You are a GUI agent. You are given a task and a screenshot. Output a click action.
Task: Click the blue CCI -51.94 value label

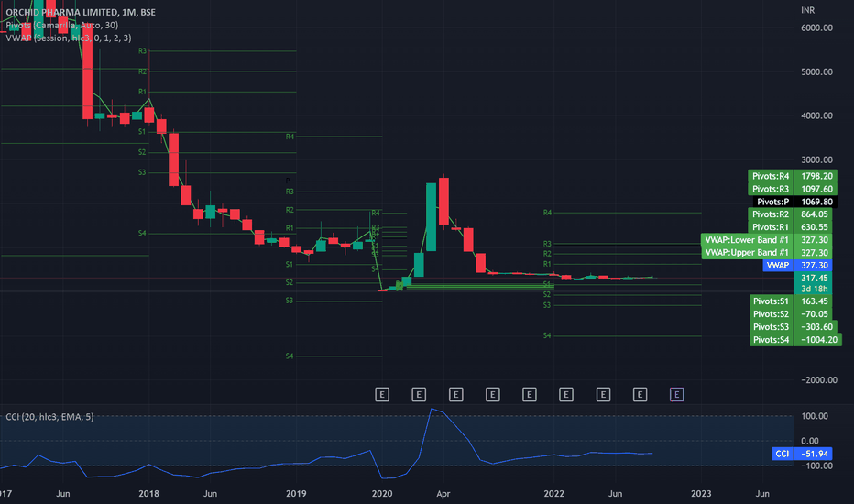[x=802, y=454]
